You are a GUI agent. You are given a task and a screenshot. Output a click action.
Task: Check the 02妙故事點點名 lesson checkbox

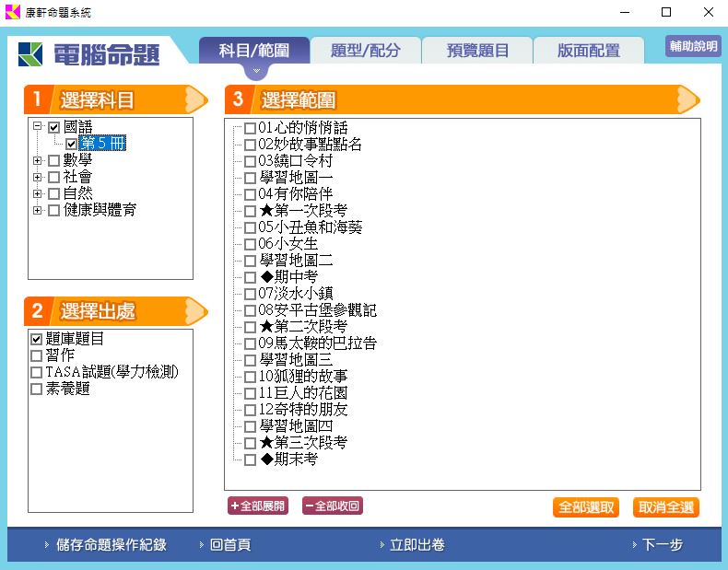click(x=250, y=145)
